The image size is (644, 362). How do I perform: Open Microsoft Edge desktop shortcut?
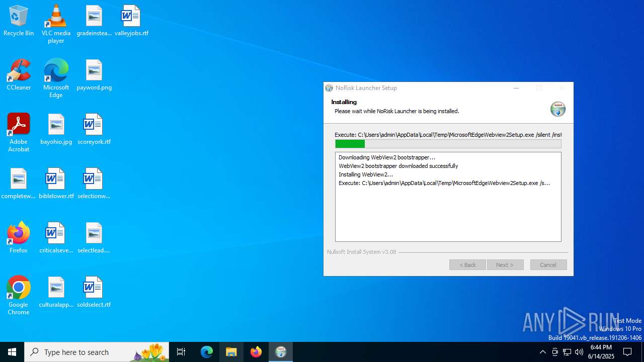click(56, 78)
